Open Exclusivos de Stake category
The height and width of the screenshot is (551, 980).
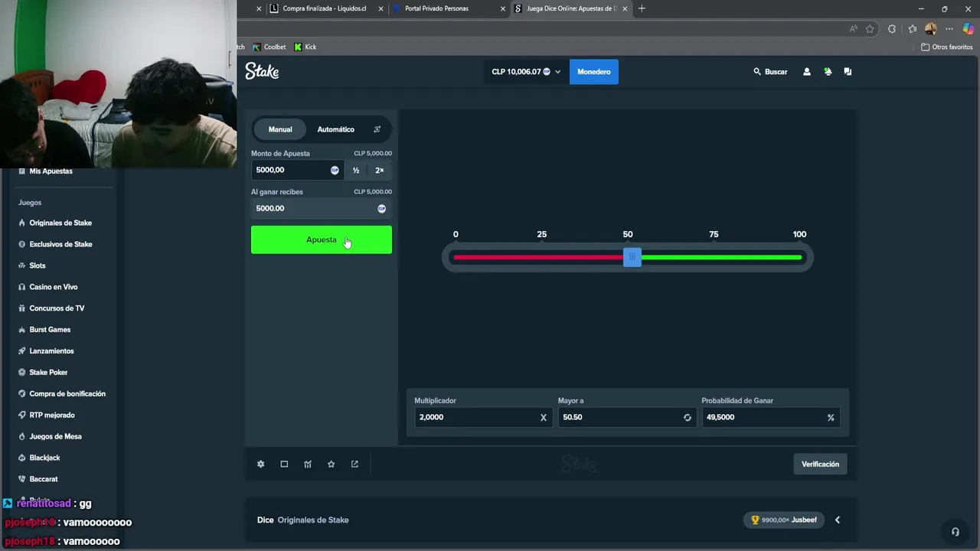(x=60, y=244)
